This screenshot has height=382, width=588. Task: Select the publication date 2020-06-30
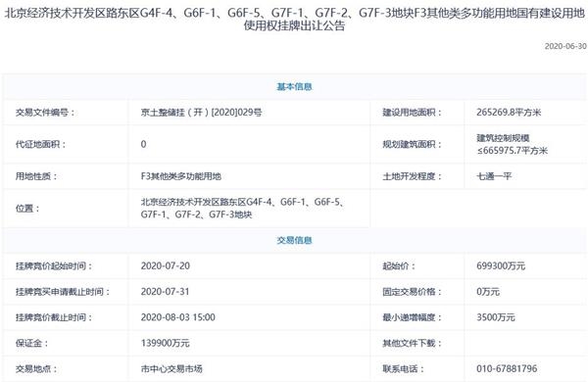click(x=565, y=46)
